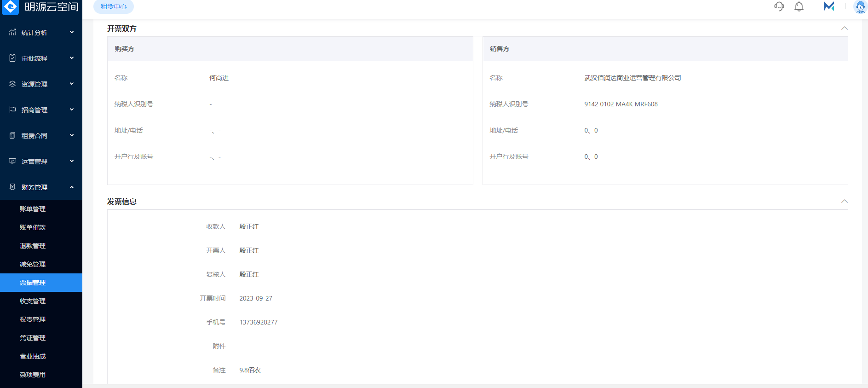Collapse the 财务管理 menu chevron
This screenshot has height=388, width=868.
72,187
